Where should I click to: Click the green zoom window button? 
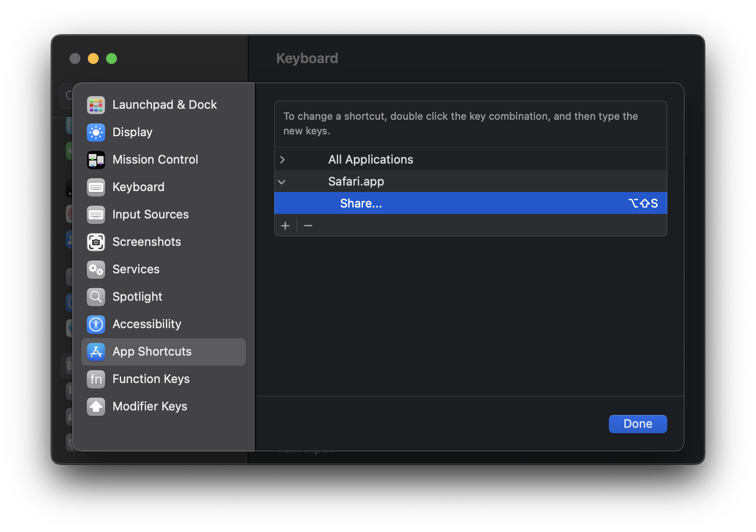point(112,59)
